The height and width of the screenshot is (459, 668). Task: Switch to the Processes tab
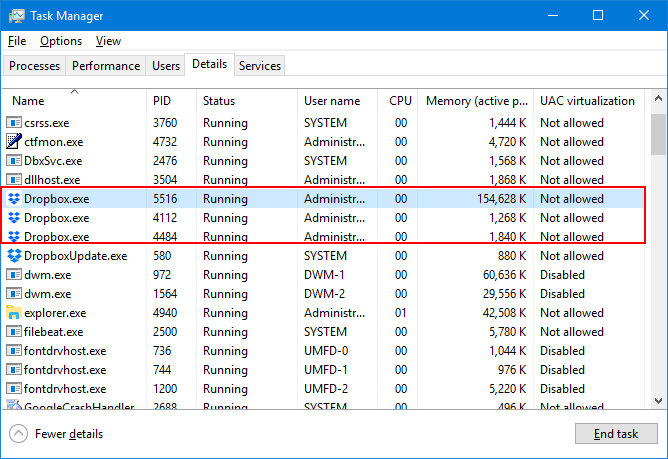(x=35, y=66)
